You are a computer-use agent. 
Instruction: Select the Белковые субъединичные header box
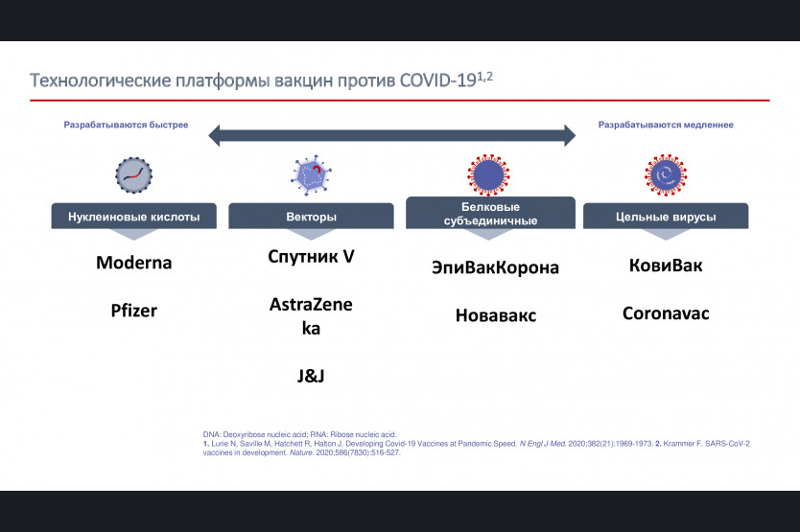click(490, 213)
